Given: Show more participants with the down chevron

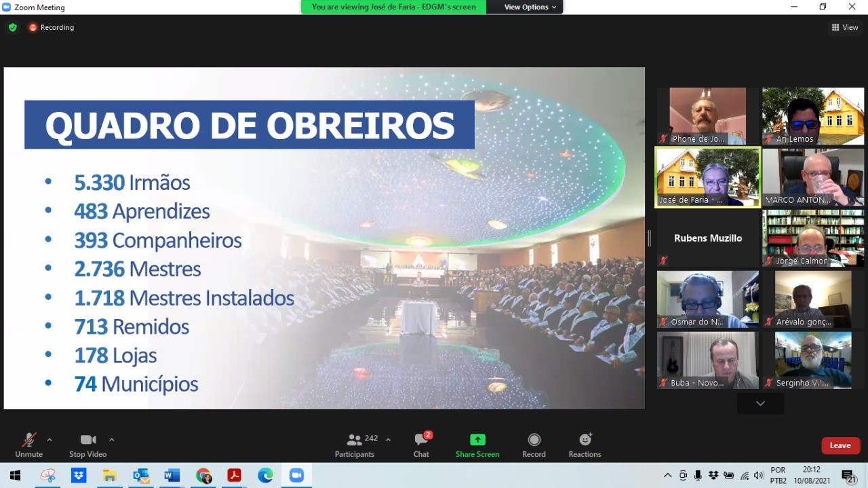Looking at the screenshot, I should tap(760, 403).
